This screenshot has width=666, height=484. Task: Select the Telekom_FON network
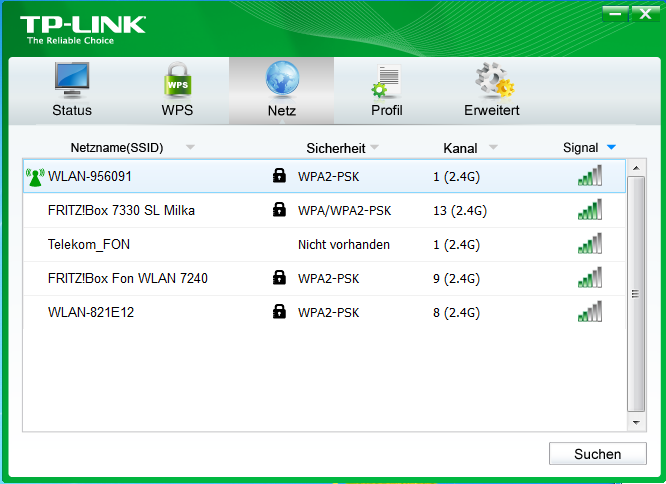point(325,244)
